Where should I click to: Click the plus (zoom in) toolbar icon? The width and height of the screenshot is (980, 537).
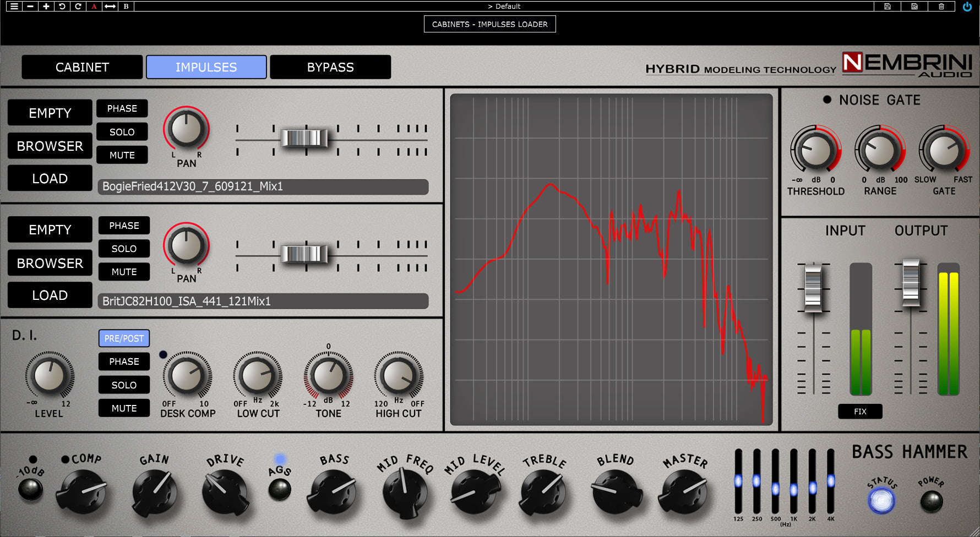click(x=46, y=6)
